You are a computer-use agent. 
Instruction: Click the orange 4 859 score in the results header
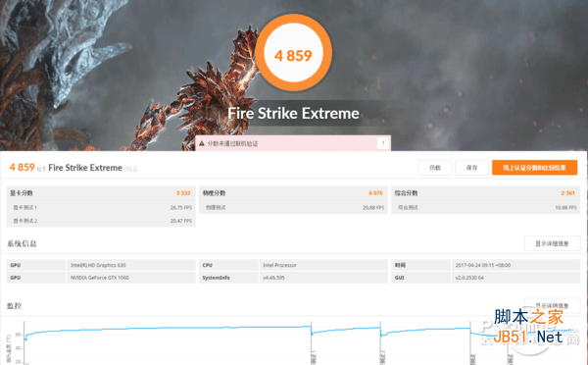[23, 167]
